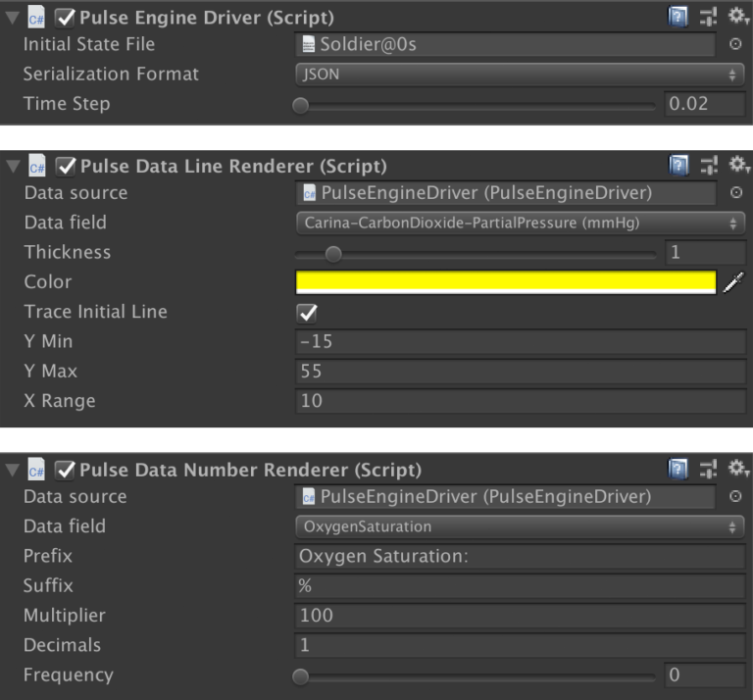Open preset icon for Pulse Engine Driver
The image size is (753, 700).
709,17
